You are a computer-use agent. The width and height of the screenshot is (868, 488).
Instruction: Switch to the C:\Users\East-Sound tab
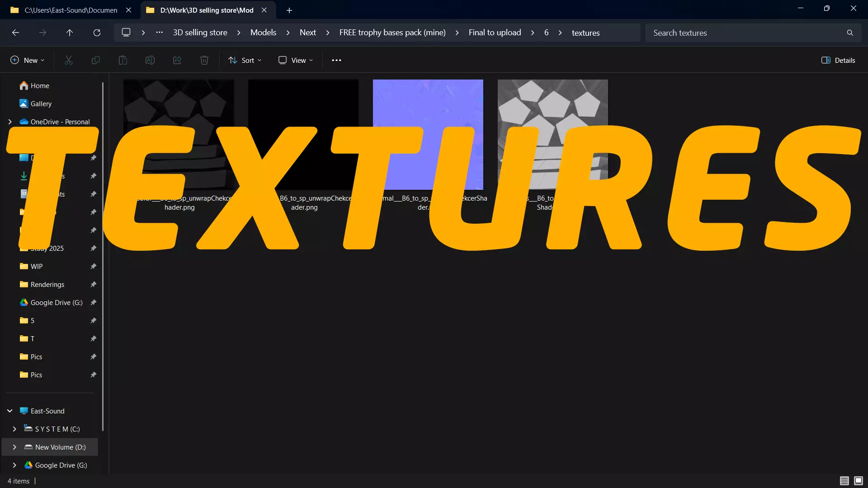(71, 10)
